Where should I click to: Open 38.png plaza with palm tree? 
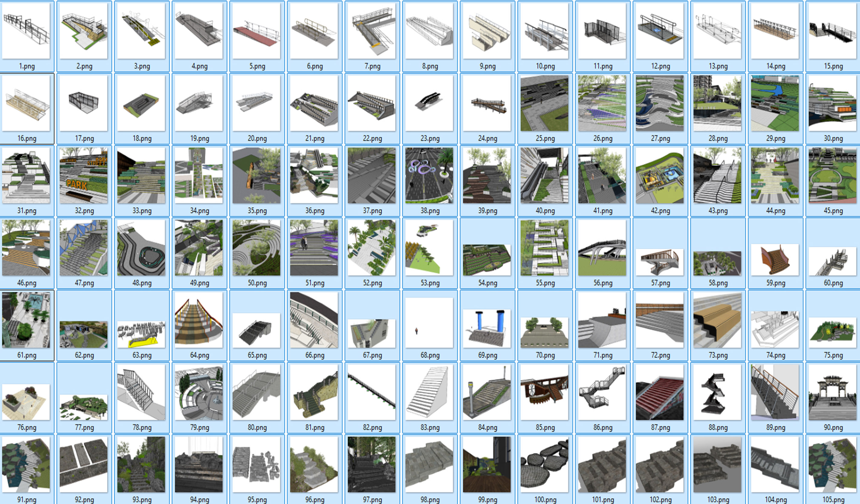429,175
